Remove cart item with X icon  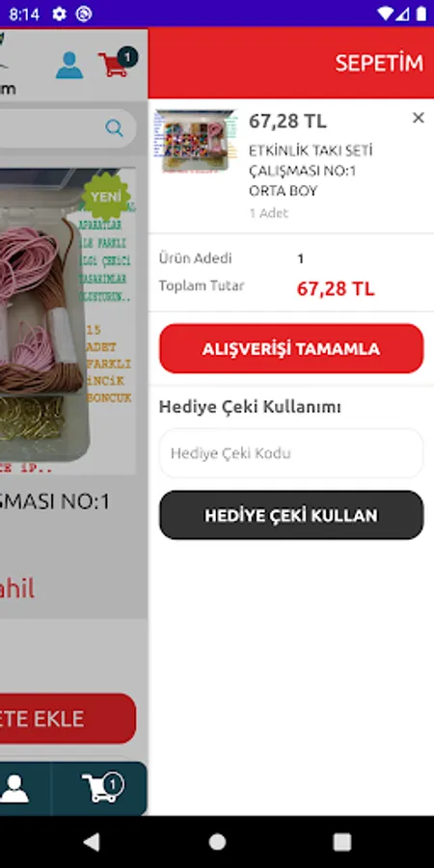coord(419,118)
